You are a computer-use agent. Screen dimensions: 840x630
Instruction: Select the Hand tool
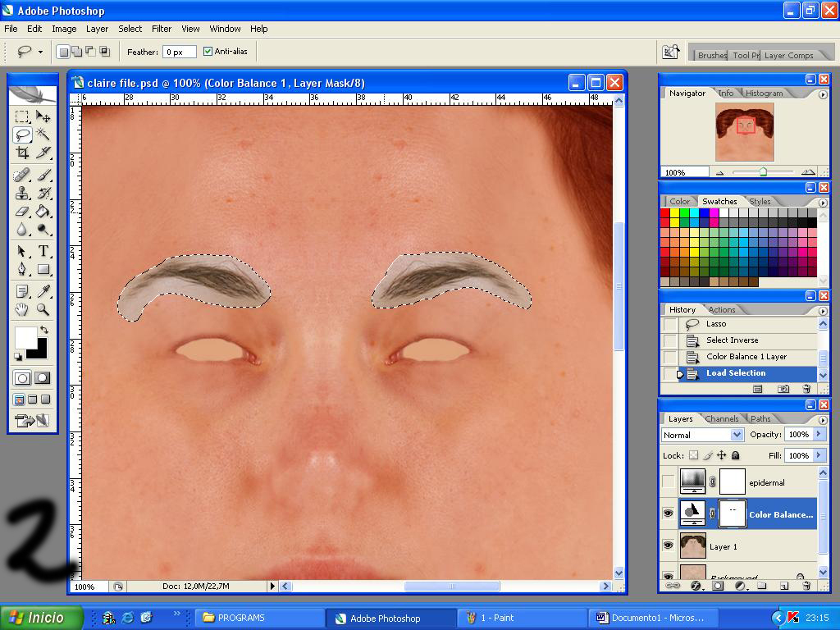click(22, 309)
